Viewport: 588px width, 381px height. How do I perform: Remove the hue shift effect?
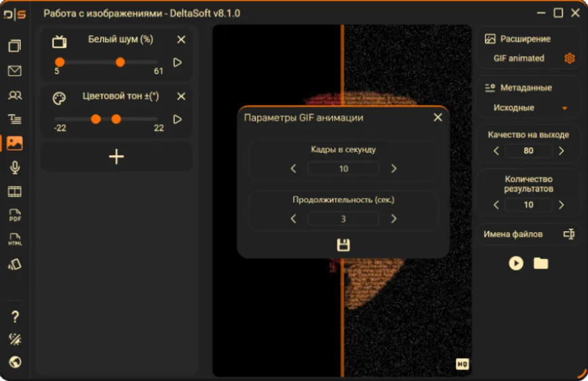click(x=181, y=96)
